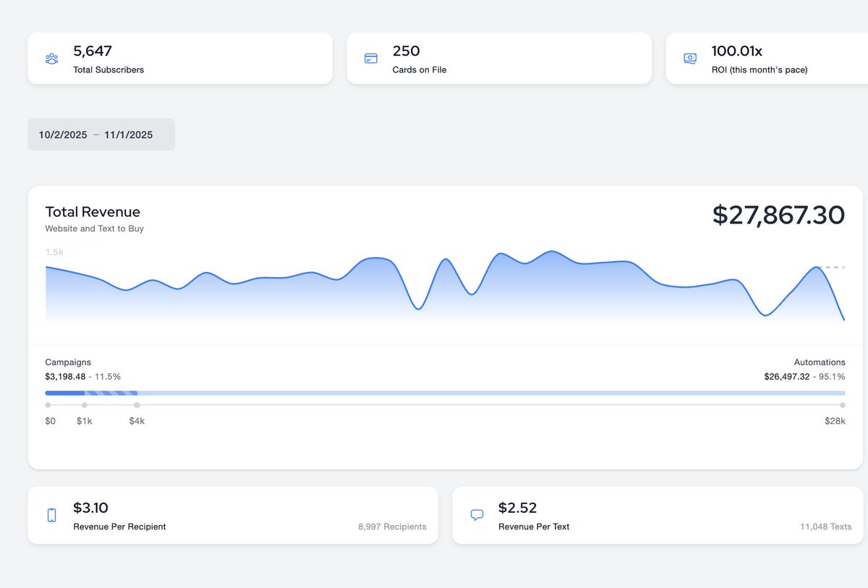Click the Total Subscribers people icon
Screen dimensions: 868x588
(x=51, y=59)
